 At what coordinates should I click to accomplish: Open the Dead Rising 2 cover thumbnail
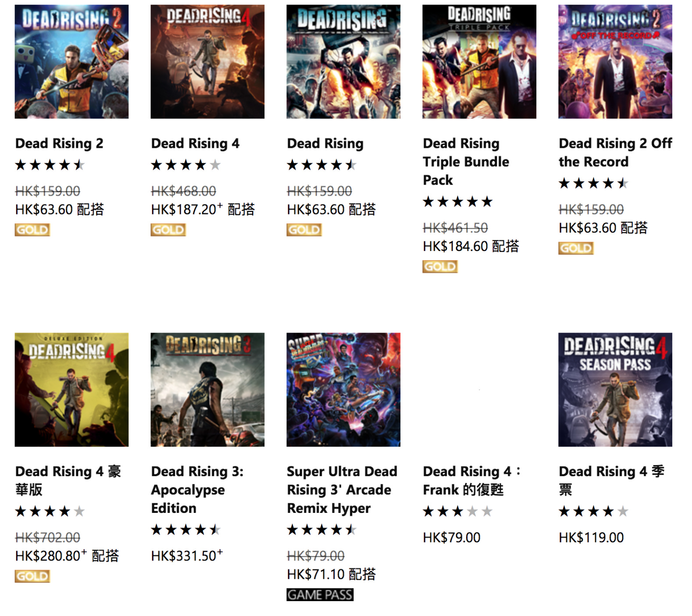71,61
